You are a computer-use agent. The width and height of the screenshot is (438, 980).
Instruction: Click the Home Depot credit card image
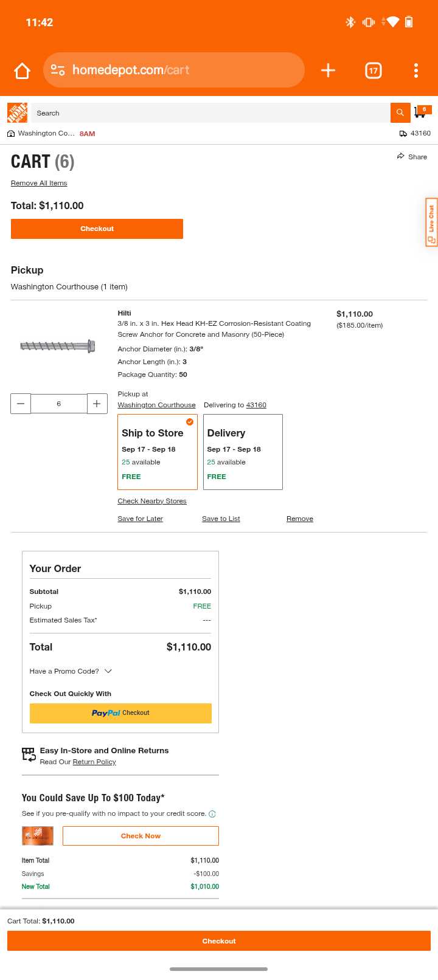click(38, 836)
